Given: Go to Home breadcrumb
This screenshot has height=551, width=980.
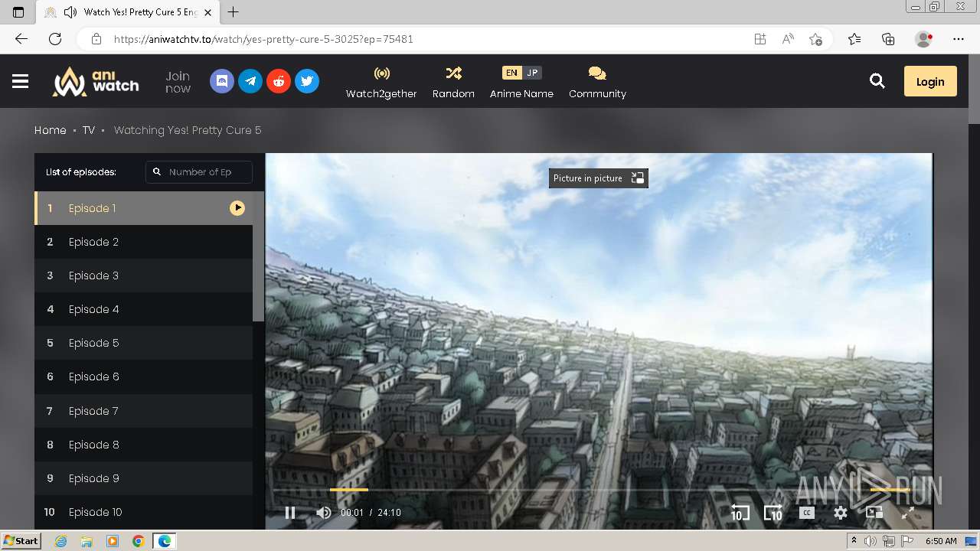Looking at the screenshot, I should click(x=51, y=130).
